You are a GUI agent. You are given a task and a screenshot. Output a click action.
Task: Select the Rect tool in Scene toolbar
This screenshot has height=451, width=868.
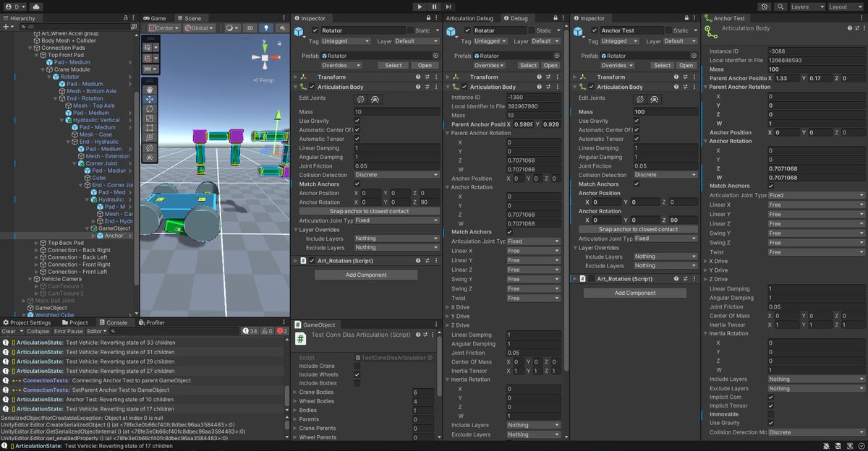tap(150, 128)
